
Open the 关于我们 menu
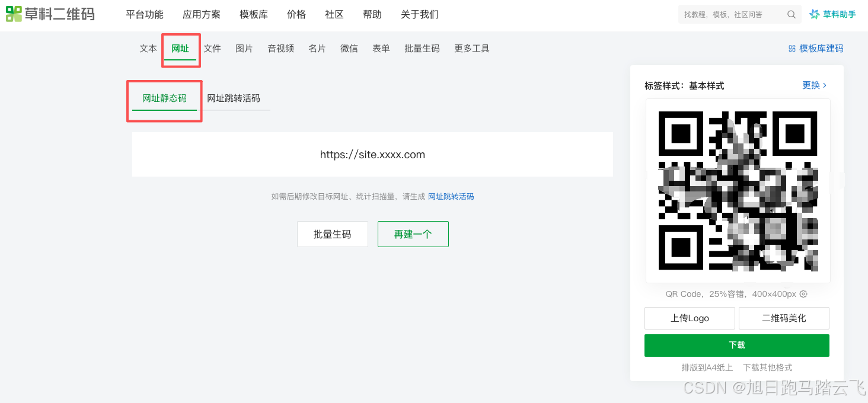click(420, 15)
